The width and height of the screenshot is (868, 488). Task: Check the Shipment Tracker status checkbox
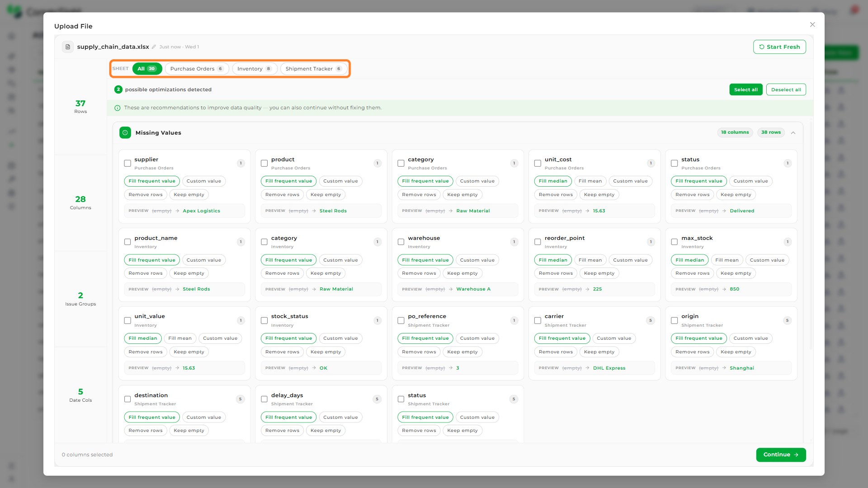click(401, 399)
